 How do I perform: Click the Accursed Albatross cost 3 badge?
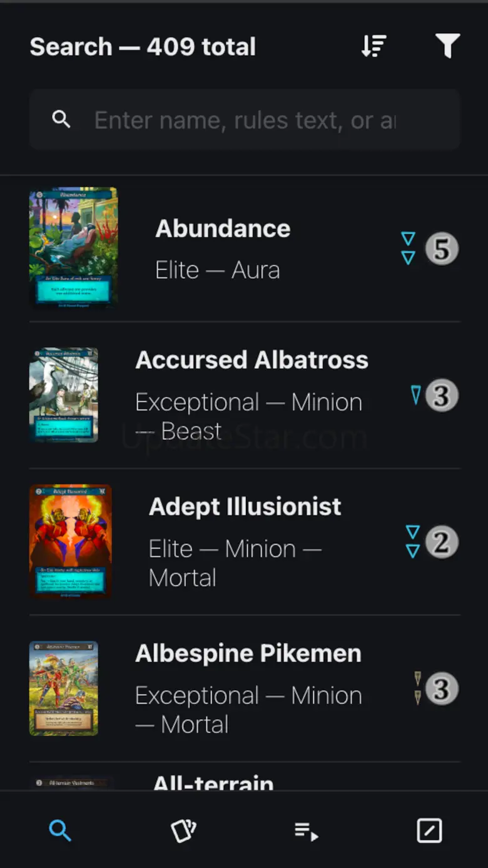coord(442,396)
